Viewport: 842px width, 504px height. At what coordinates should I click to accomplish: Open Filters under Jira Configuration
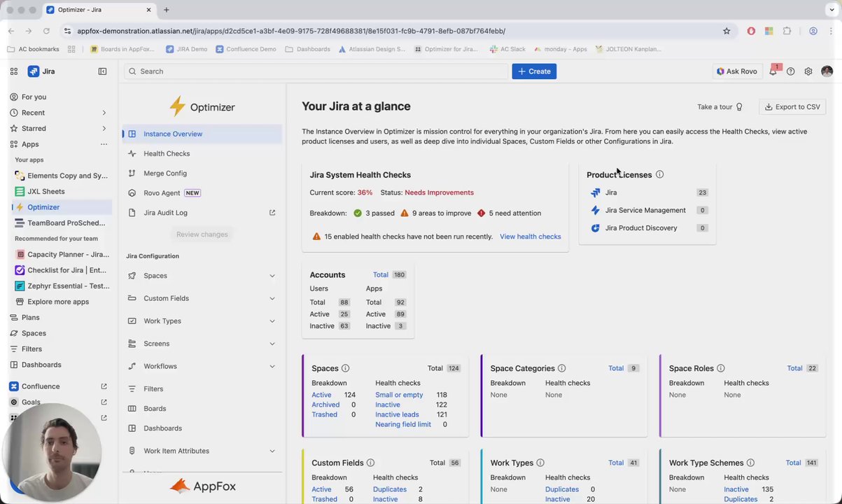[x=202, y=388]
